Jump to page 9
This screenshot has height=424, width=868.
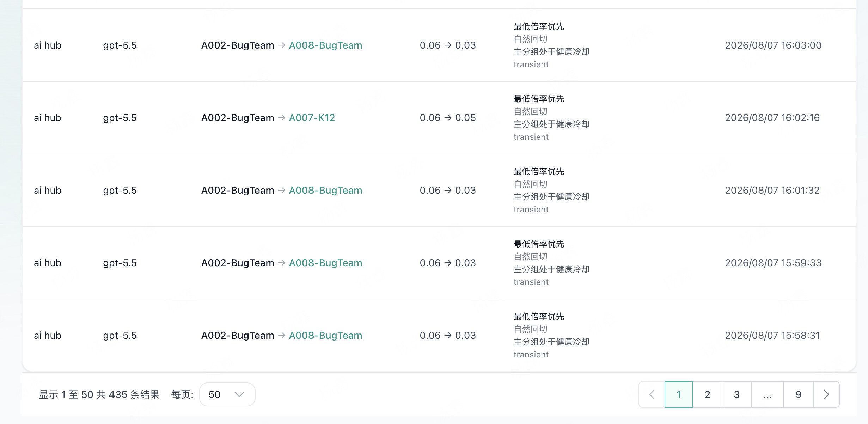[x=799, y=394]
